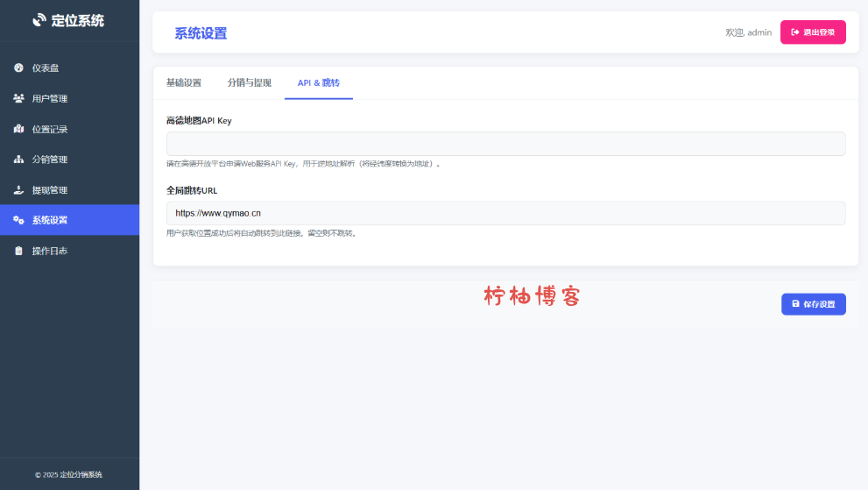The image size is (868, 490).
Task: Click the 分销管理 hierarchy icon
Action: coord(18,159)
